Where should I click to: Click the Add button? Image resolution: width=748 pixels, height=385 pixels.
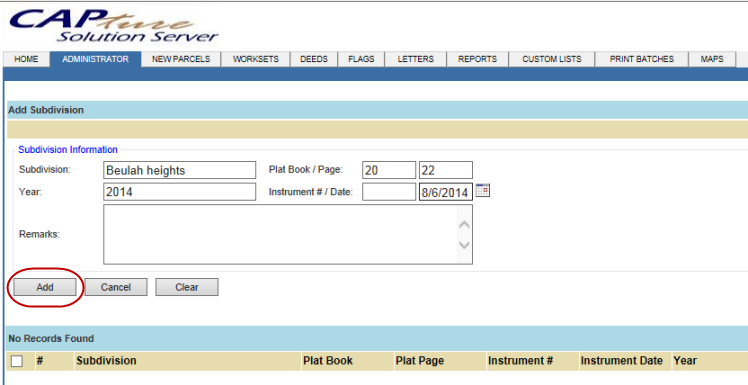pyautogui.click(x=45, y=287)
